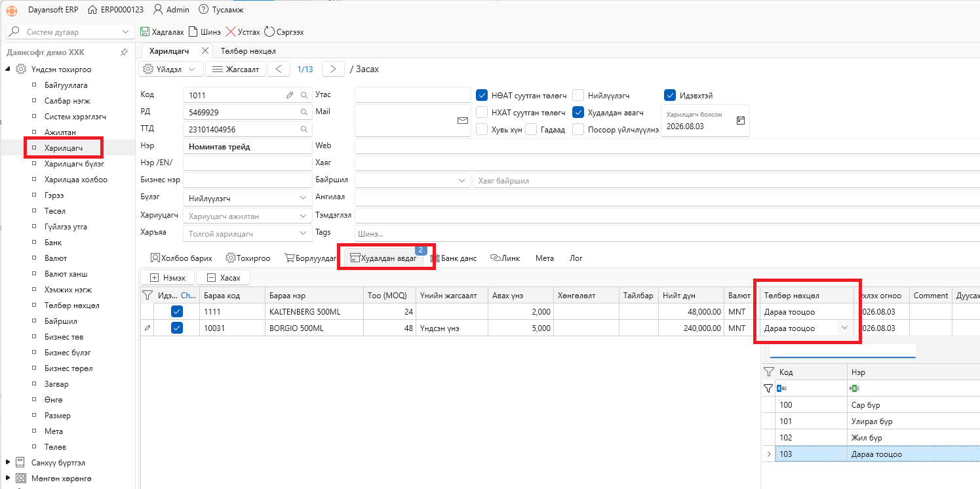Click the Нэмэх add button
Image resolution: width=980 pixels, height=489 pixels.
click(x=167, y=278)
